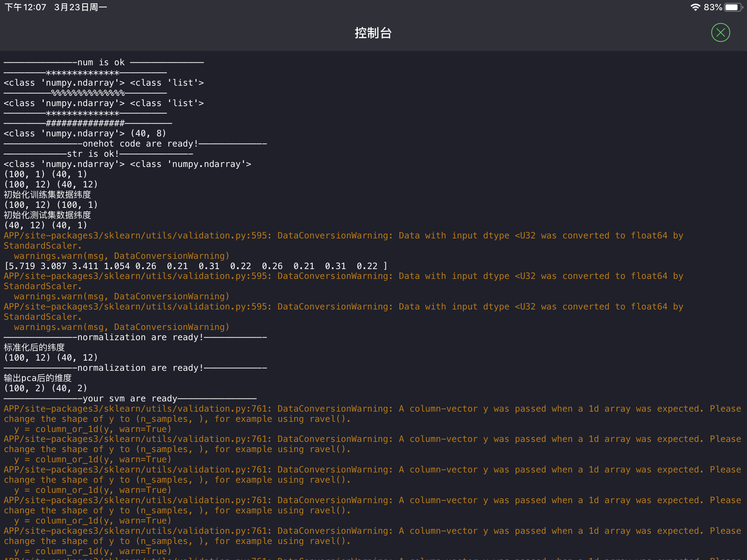The width and height of the screenshot is (747, 560).
Task: Click the first validation.py:595 warning line
Action: [343, 236]
